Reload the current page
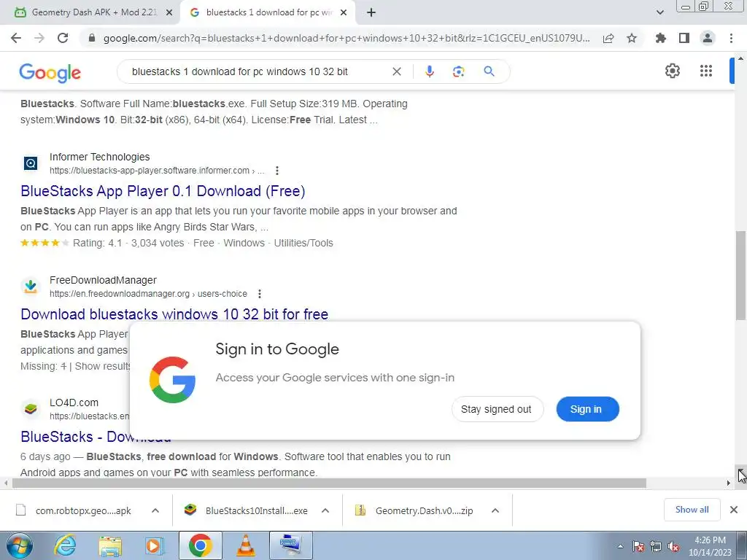This screenshot has height=560, width=747. pyautogui.click(x=63, y=38)
